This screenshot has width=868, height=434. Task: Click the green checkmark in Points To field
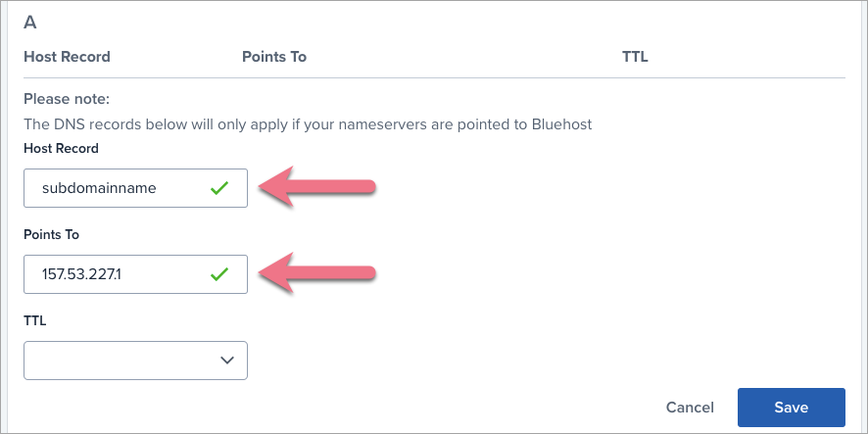click(x=219, y=274)
